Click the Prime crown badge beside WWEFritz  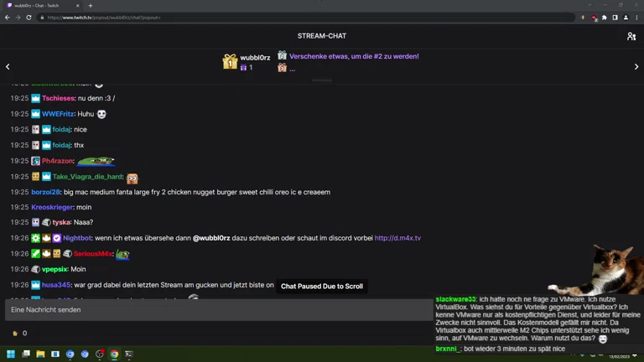(x=36, y=114)
